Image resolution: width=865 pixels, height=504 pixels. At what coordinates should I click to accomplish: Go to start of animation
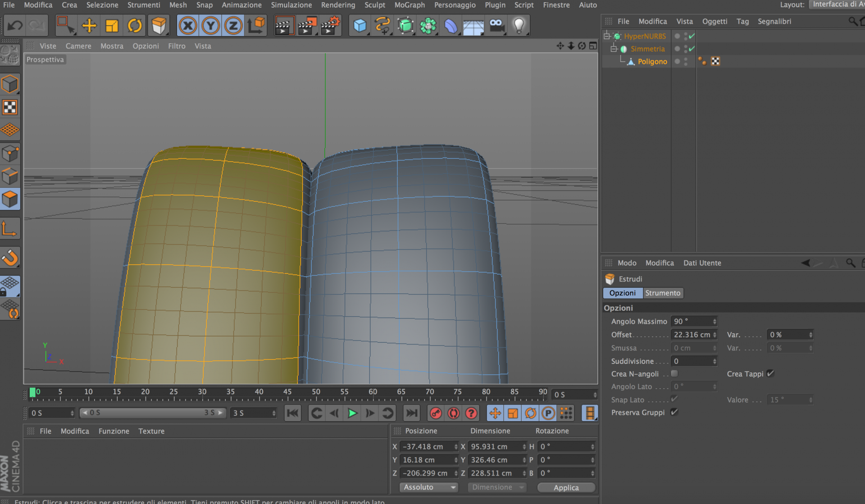coord(293,413)
